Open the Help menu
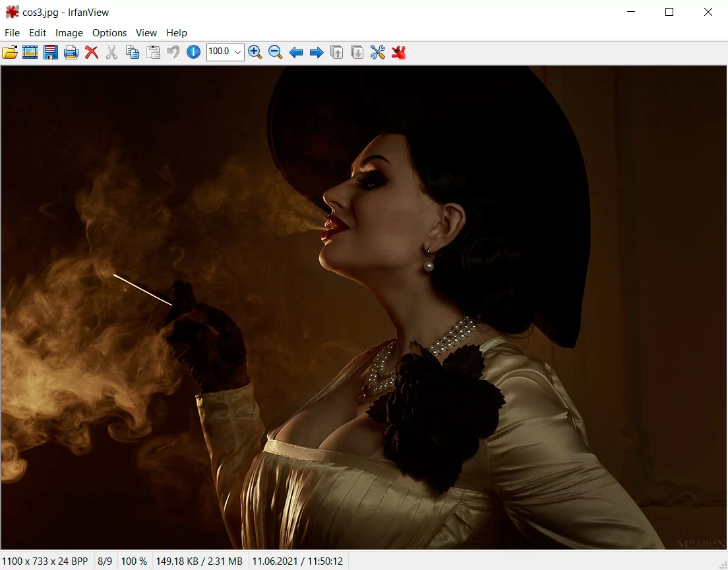728x570 pixels. click(177, 33)
